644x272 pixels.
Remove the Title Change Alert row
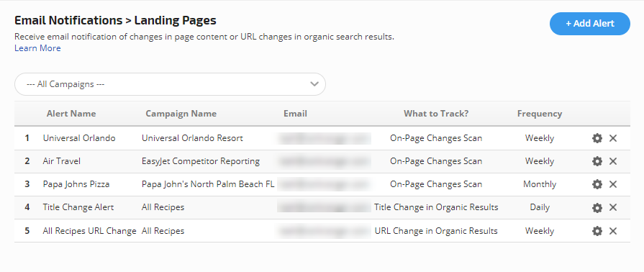(x=613, y=208)
